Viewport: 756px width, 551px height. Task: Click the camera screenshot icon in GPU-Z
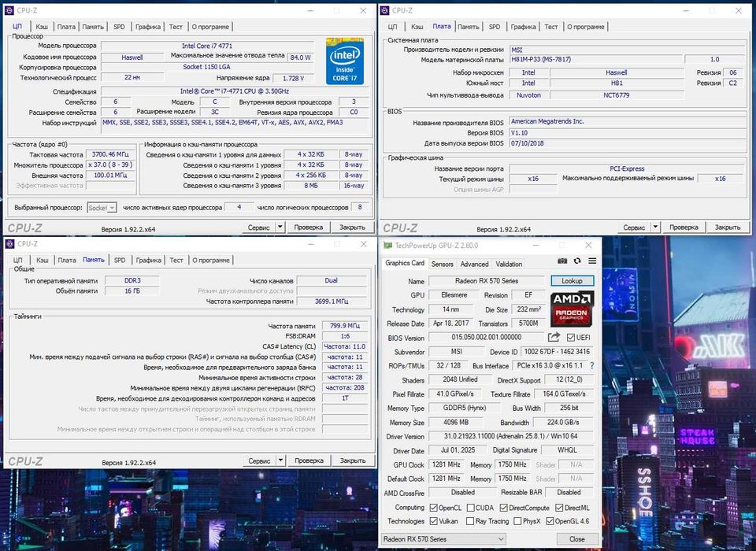point(562,261)
